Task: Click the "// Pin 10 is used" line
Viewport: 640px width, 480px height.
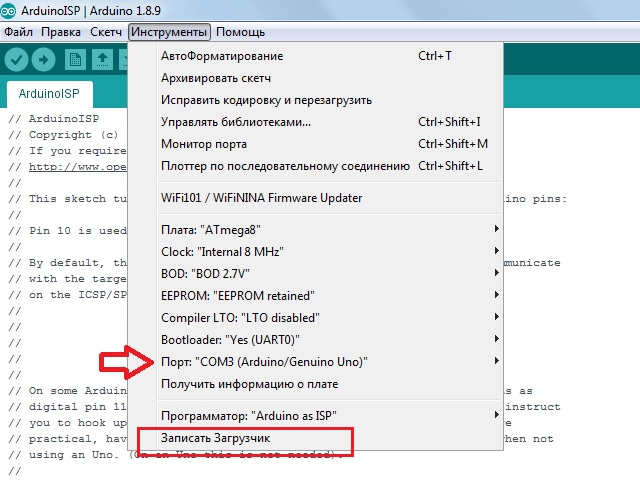Action: coord(67,231)
